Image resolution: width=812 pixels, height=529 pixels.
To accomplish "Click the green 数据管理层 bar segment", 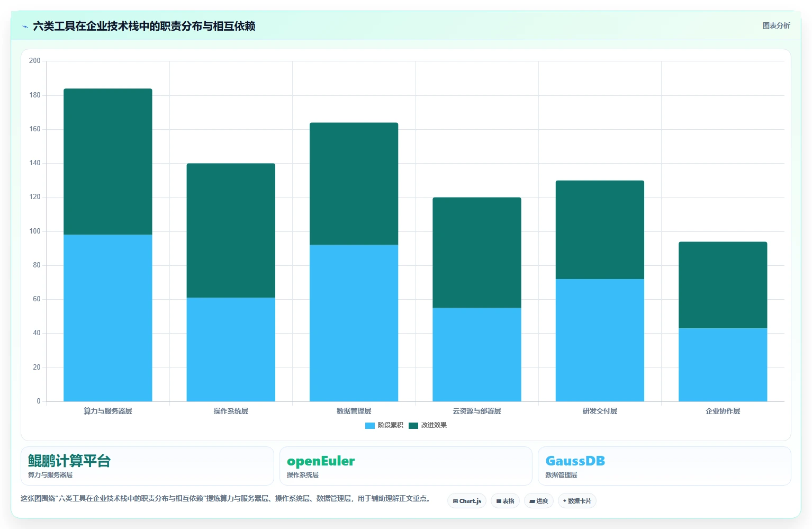I will pos(354,184).
